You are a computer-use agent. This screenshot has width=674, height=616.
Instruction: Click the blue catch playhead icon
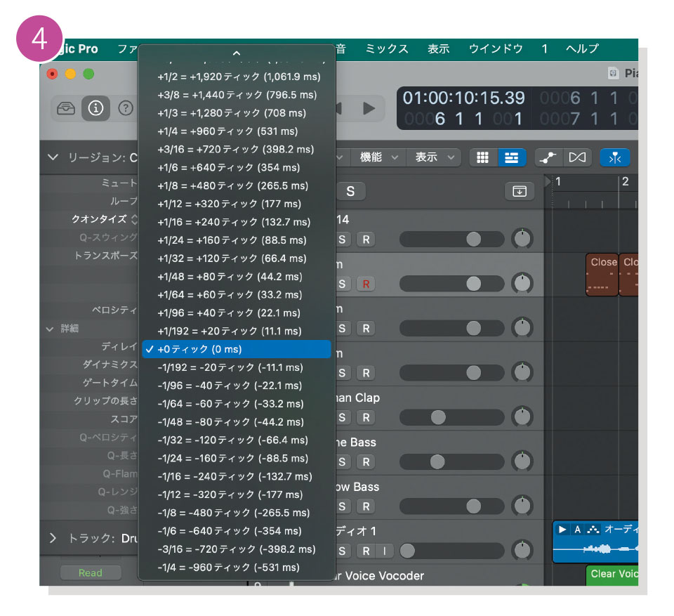[615, 157]
